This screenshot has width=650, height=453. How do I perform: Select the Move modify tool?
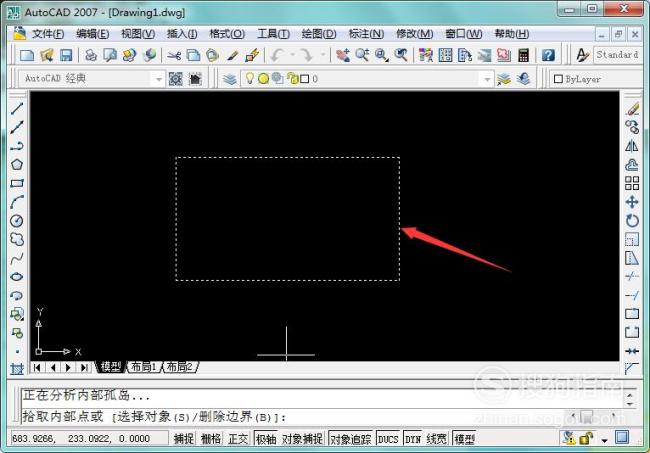point(632,202)
